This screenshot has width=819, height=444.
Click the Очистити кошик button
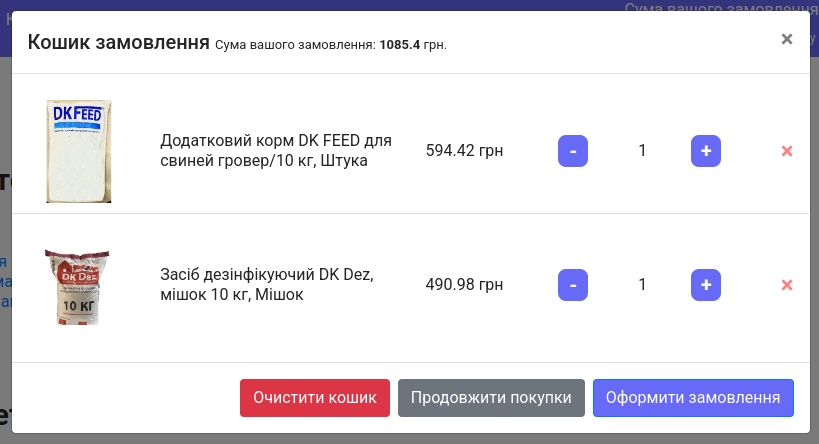pyautogui.click(x=315, y=398)
